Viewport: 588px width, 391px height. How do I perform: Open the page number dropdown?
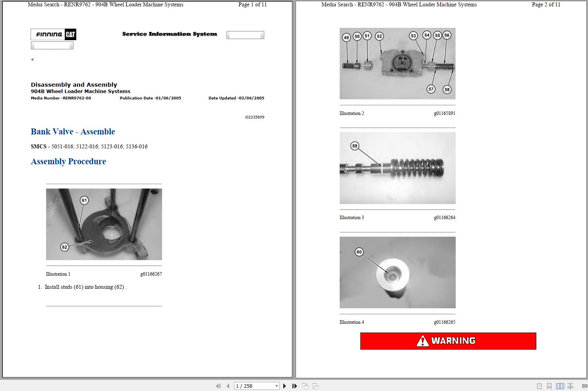point(277,386)
